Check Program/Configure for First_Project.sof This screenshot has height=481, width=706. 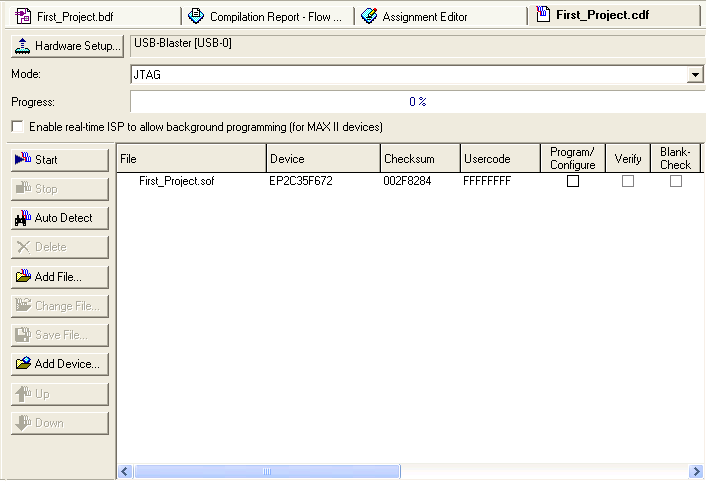click(573, 181)
